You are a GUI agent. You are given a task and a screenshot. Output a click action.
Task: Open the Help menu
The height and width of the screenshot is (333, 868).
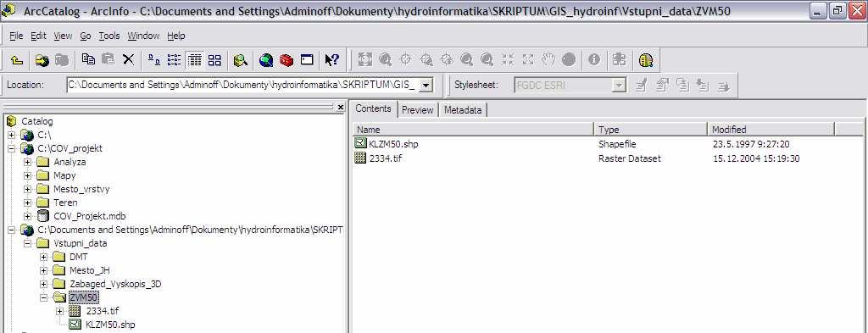pos(176,36)
